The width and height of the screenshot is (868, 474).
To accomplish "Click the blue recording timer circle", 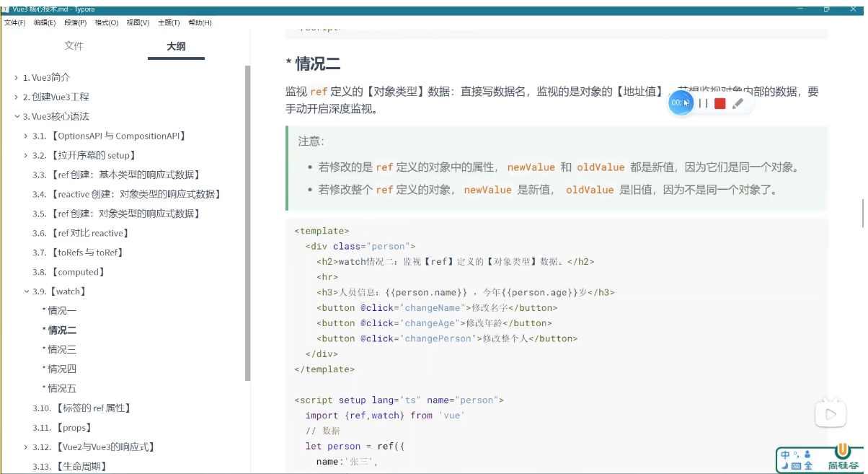I will point(681,102).
